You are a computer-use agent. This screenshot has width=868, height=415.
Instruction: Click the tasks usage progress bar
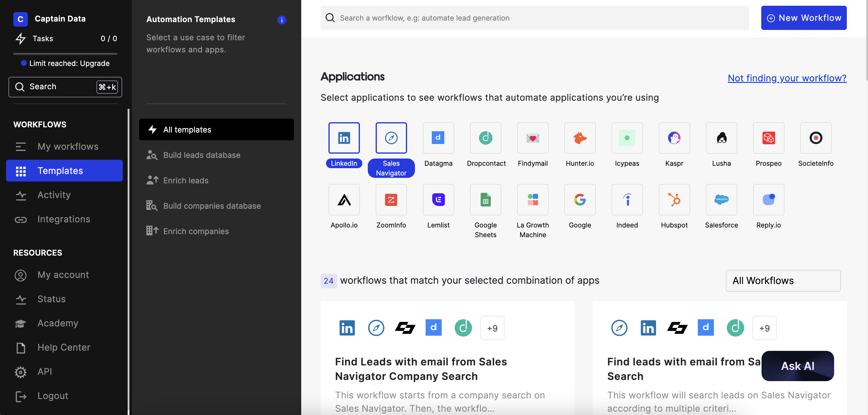point(65,54)
